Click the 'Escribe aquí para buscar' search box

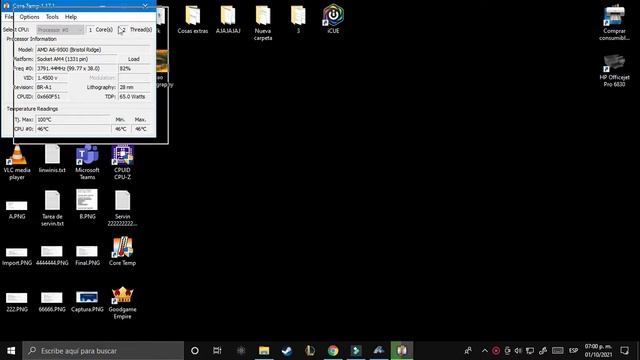click(103, 351)
